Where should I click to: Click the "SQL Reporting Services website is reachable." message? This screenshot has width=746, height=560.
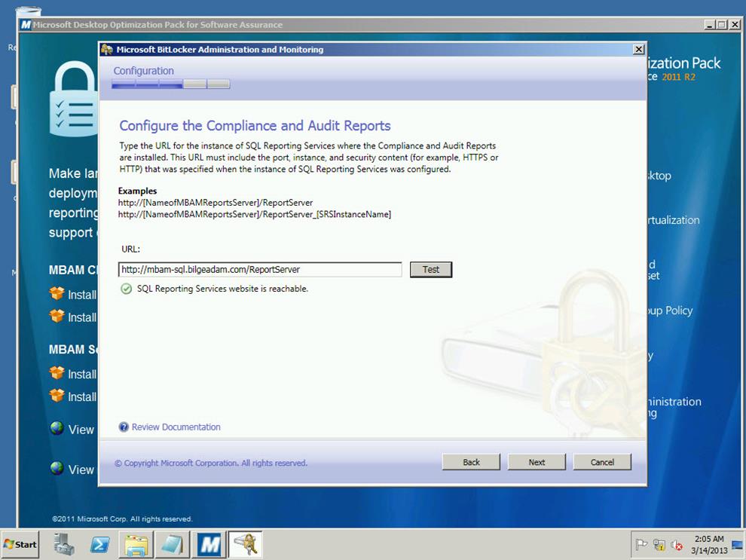point(222,289)
